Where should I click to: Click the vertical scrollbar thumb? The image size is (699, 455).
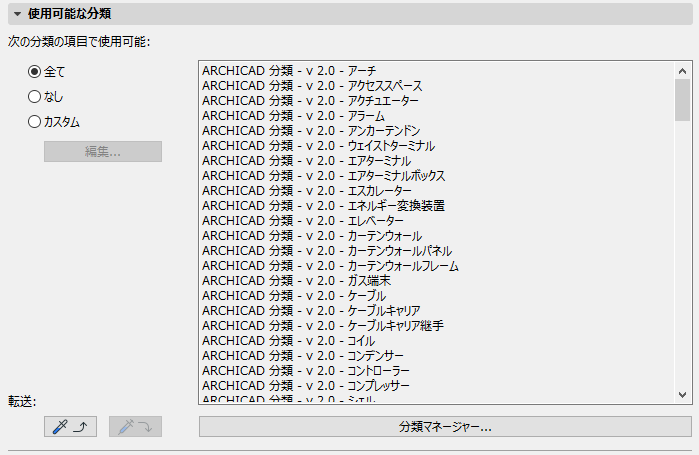[x=682, y=100]
